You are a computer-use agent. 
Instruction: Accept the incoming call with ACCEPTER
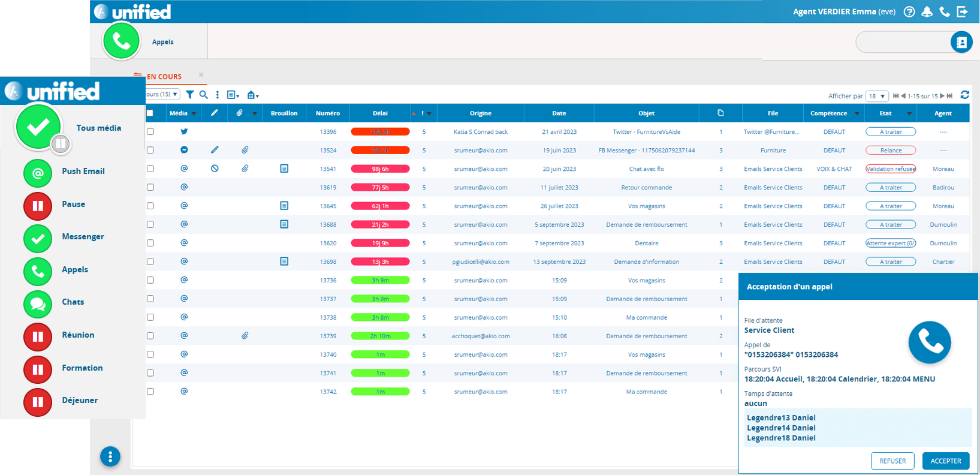tap(946, 461)
